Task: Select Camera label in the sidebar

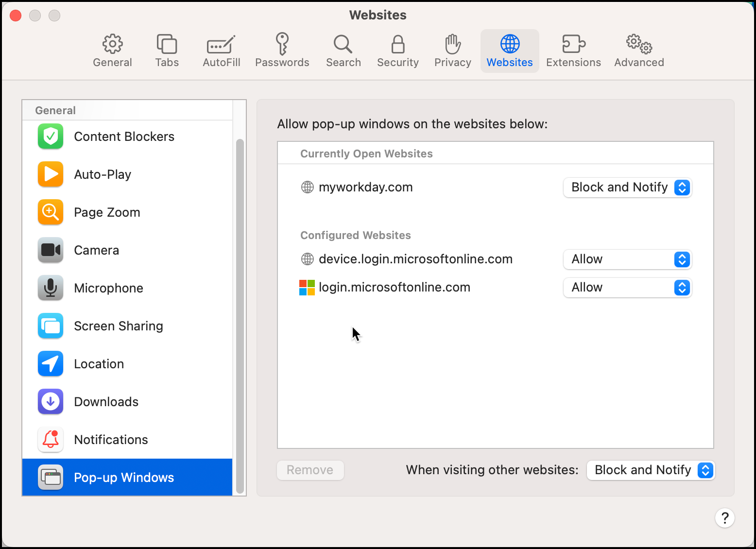Action: pos(96,250)
